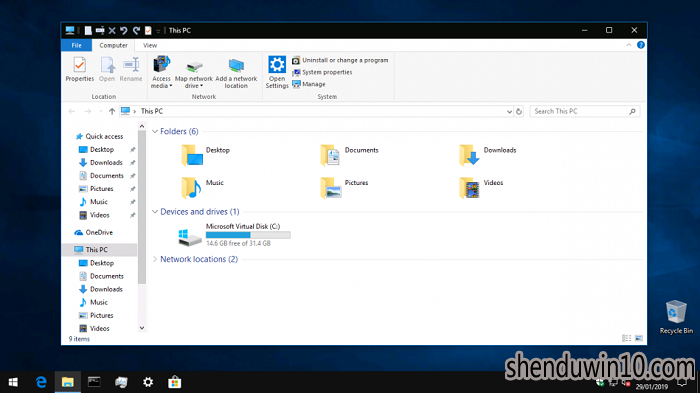Collapse the ribbon with the chevron
The image size is (700, 393).
click(629, 45)
